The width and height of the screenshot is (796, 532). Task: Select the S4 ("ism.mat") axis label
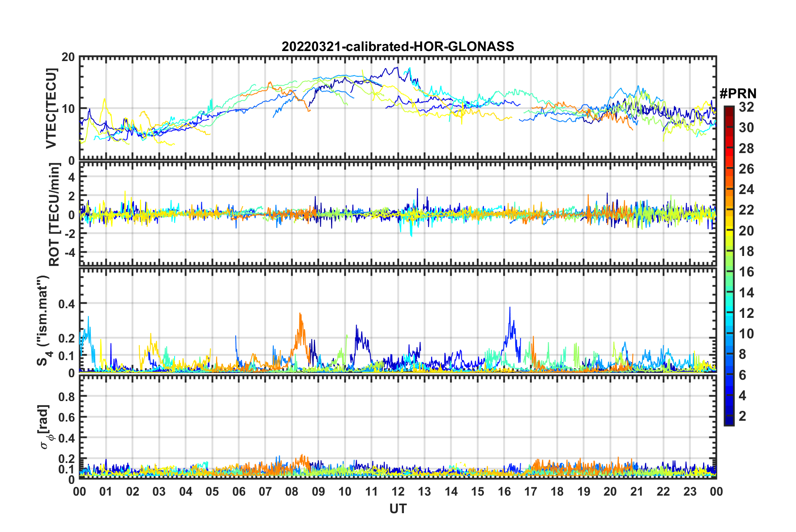[44, 320]
